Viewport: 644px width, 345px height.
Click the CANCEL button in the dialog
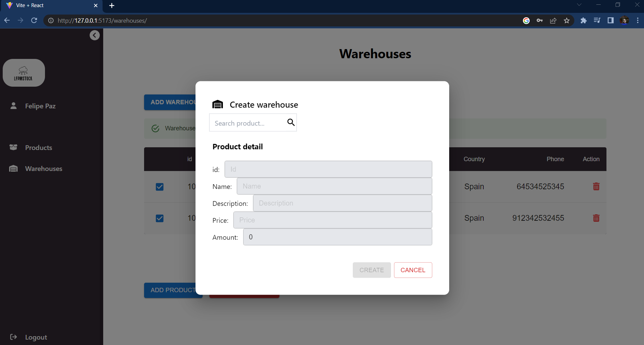tap(413, 270)
